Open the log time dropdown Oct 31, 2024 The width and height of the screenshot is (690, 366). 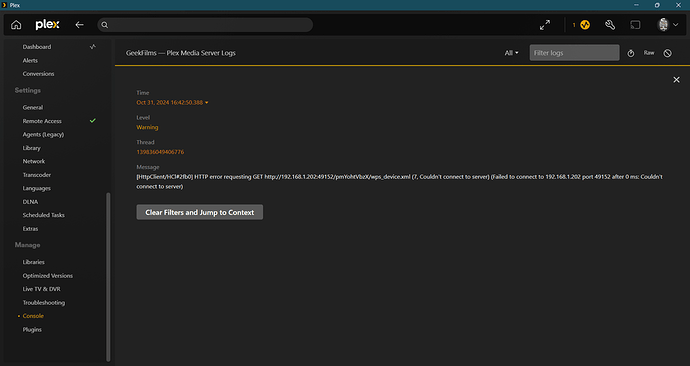172,102
